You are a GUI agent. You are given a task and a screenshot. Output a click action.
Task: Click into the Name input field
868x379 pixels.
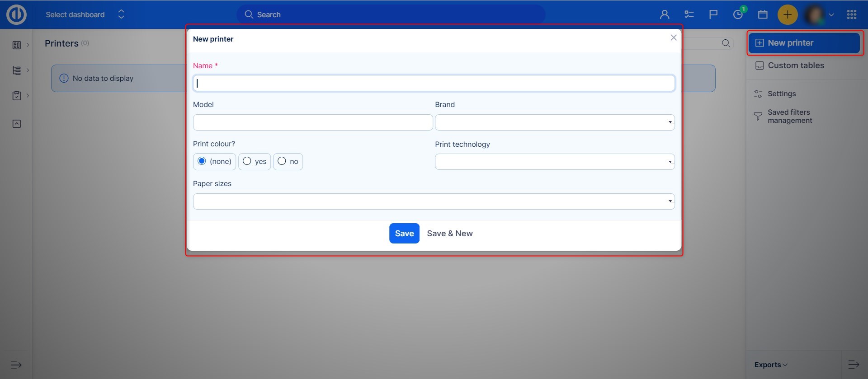[x=434, y=83]
